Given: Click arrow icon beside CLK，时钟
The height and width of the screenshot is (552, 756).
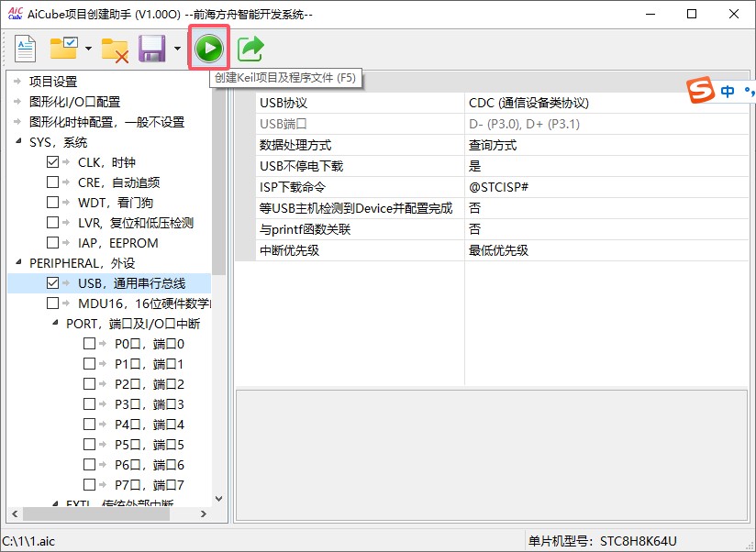Looking at the screenshot, I should coord(66,162).
